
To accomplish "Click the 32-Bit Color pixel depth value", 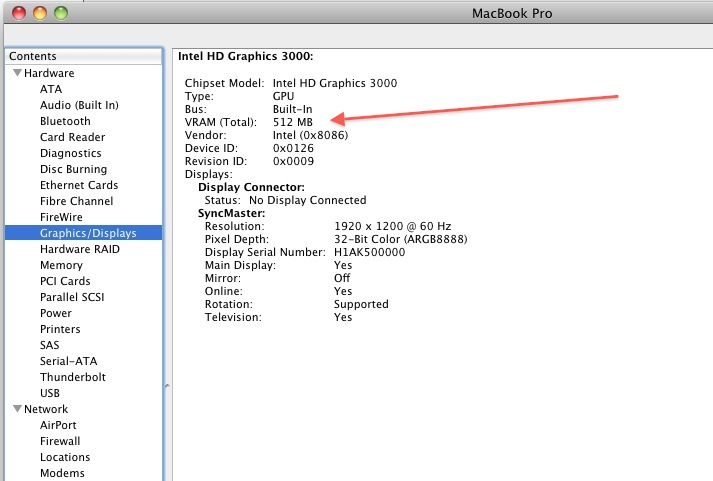I will click(401, 239).
